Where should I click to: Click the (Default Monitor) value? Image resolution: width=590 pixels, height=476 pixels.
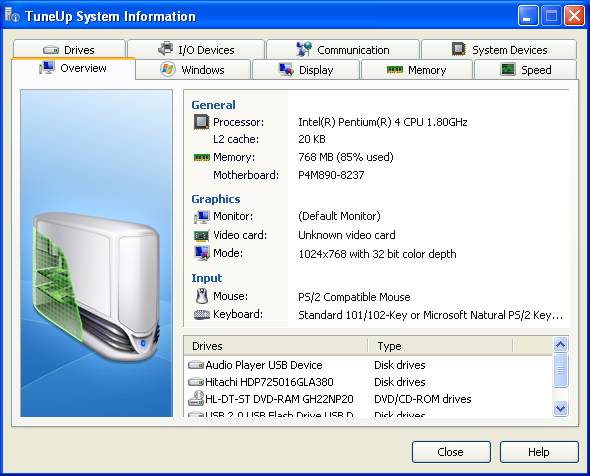pos(339,216)
